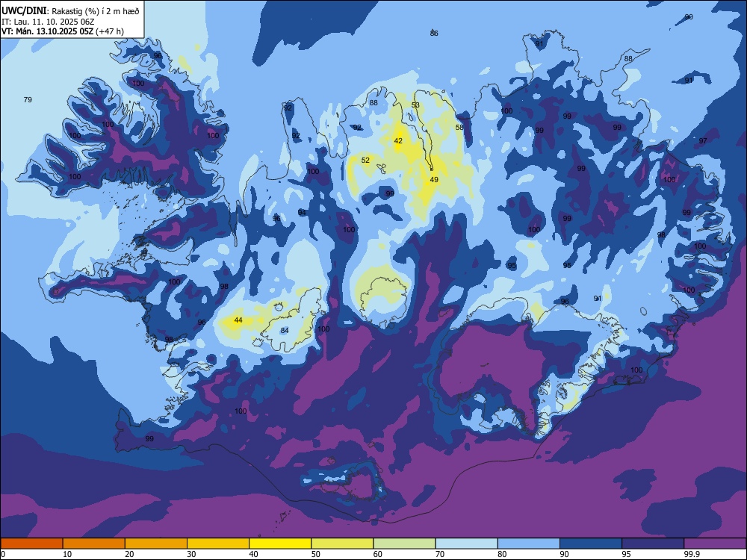Image resolution: width=747 pixels, height=560 pixels.
Task: Click the legend tick label 0
Action: click(3, 554)
